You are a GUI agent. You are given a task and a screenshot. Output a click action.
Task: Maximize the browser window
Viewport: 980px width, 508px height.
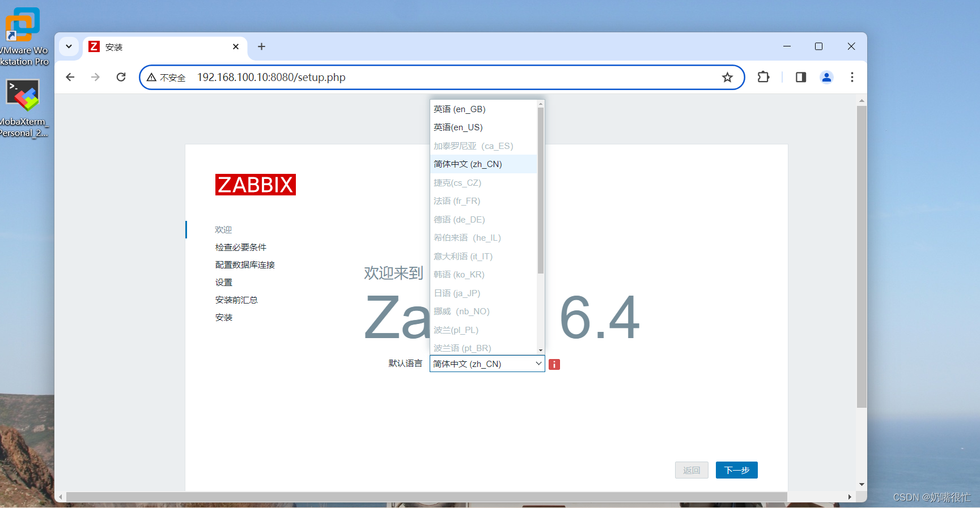tap(818, 46)
